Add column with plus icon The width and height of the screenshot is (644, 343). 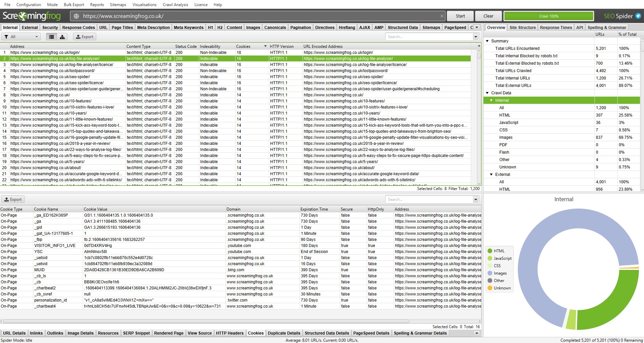pyautogui.click(x=479, y=46)
